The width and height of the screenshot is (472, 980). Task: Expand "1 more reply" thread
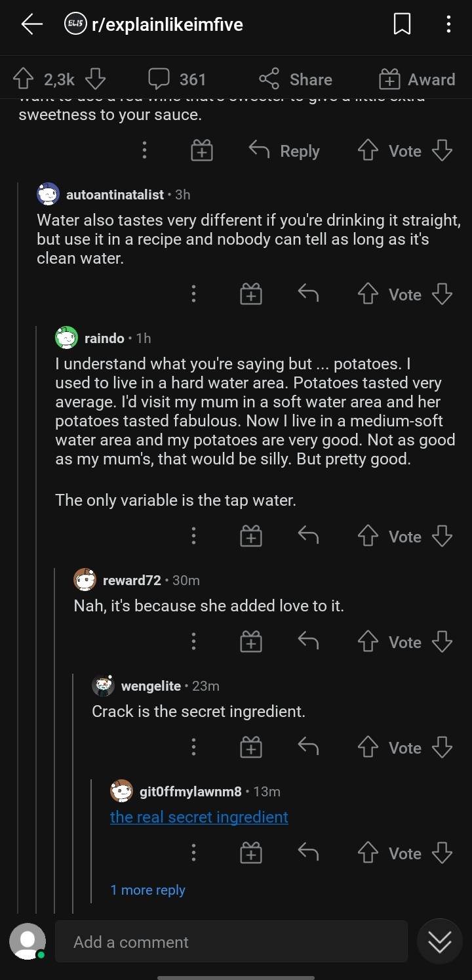(x=147, y=890)
